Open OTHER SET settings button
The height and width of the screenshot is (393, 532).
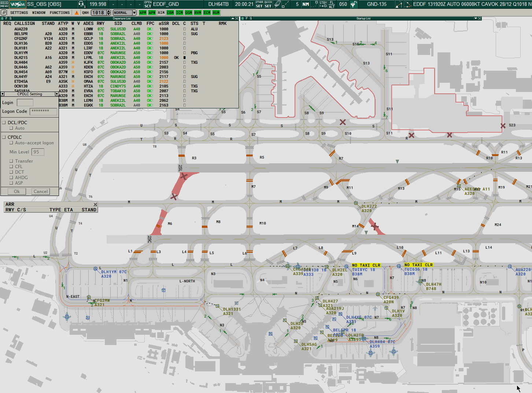click(x=259, y=4)
